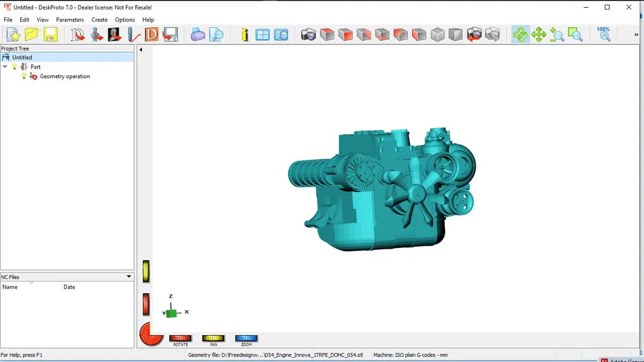
Task: Select the zoom in/out magnifier tool
Action: point(557,35)
